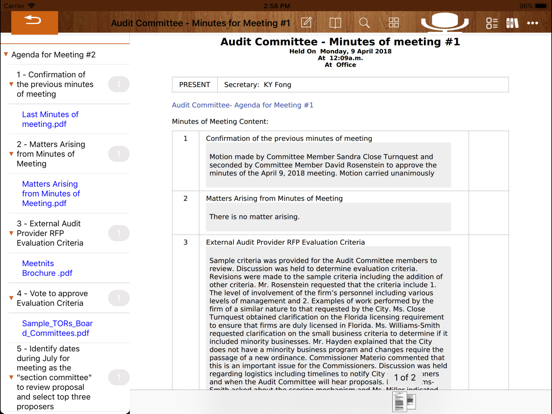Collapse item 5 Identify dates during July
The width and height of the screenshot is (552, 414).
pos(11,377)
